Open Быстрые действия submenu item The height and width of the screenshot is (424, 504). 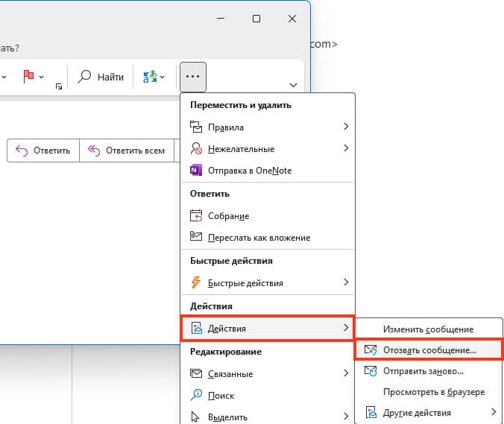pos(268,282)
